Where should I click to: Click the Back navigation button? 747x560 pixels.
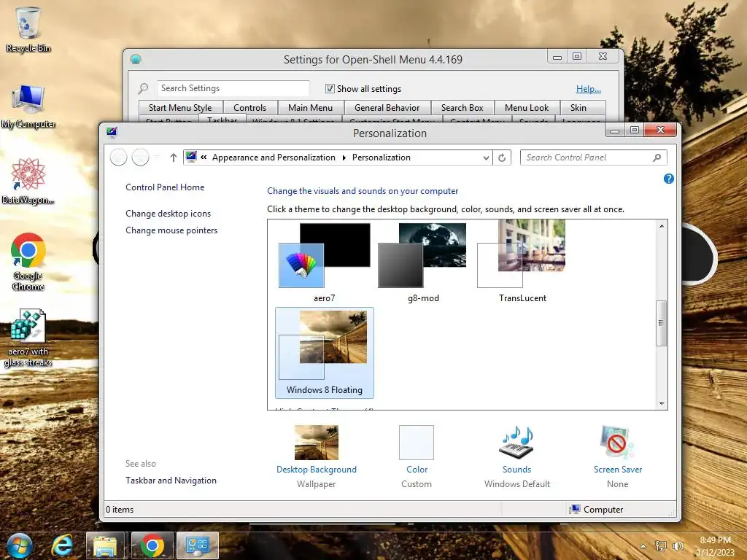pyautogui.click(x=119, y=157)
